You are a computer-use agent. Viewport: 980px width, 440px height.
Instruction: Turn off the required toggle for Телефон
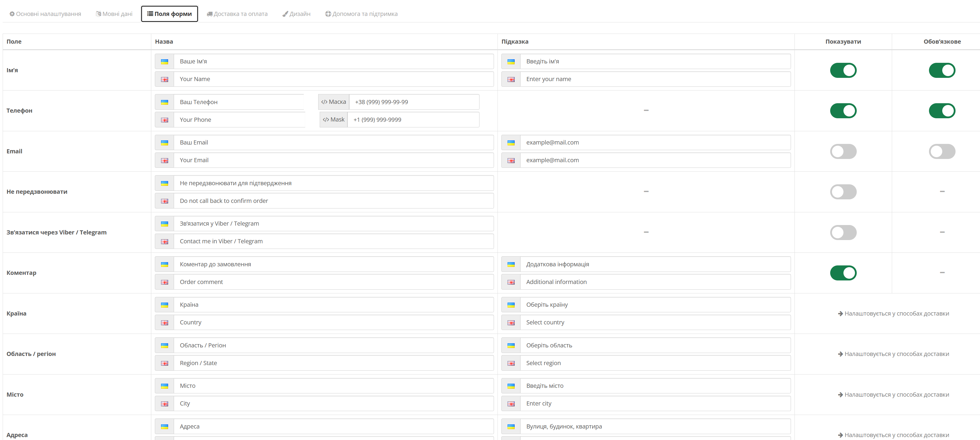tap(942, 111)
